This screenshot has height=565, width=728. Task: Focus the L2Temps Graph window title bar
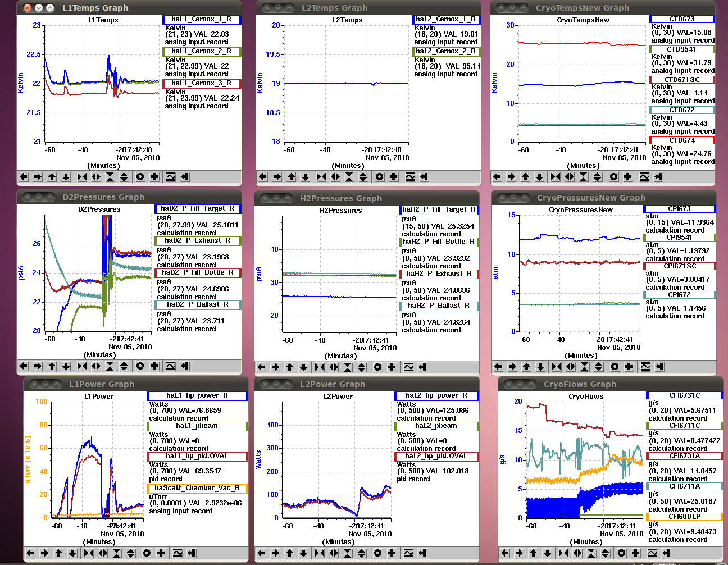tap(368, 8)
